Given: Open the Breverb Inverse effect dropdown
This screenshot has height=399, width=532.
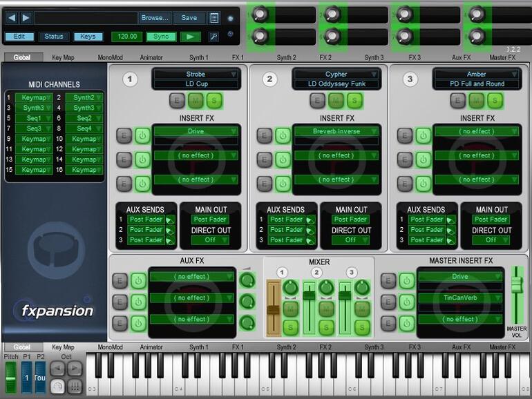Looking at the screenshot, I should click(336, 131).
